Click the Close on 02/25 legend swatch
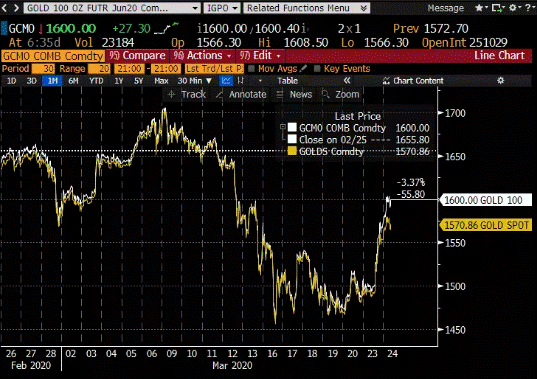 click(292, 139)
